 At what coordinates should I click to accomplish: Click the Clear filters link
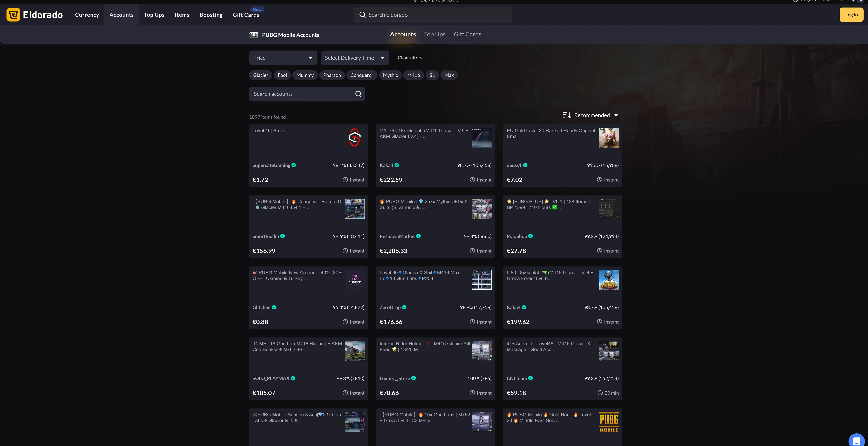click(x=410, y=58)
